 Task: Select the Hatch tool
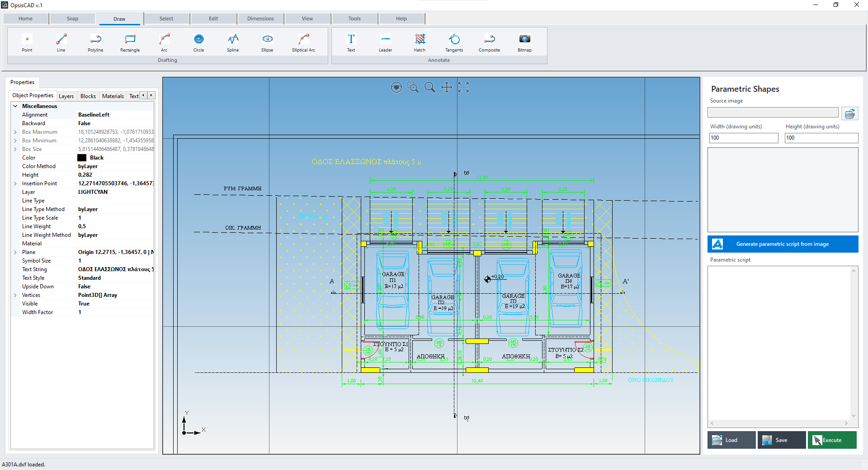click(420, 43)
